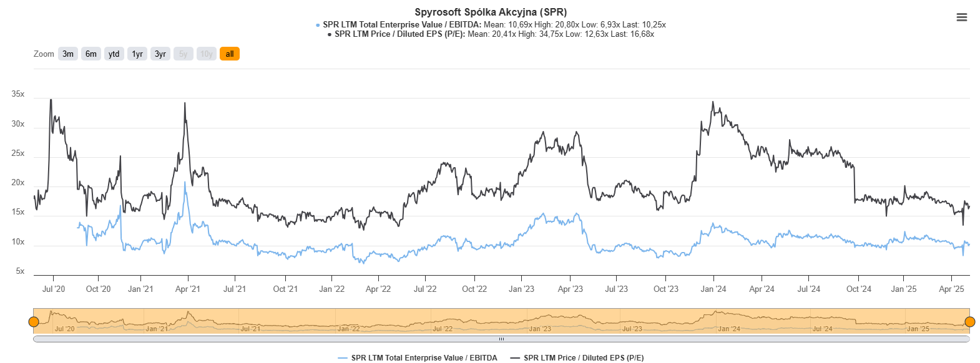Screen dimensions: 980x363
Task: Click the 35x y-axis label
Action: click(18, 94)
